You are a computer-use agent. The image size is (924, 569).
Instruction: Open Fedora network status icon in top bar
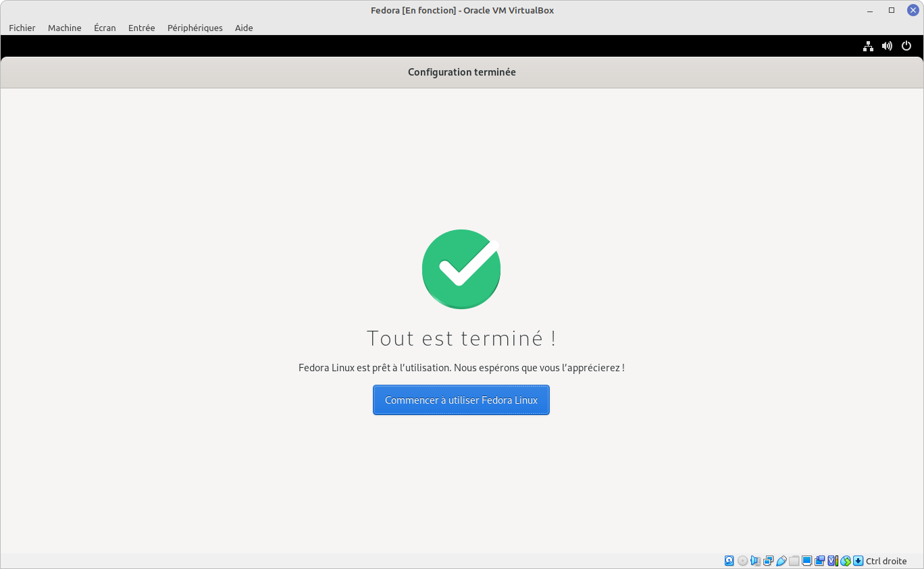pyautogui.click(x=868, y=46)
